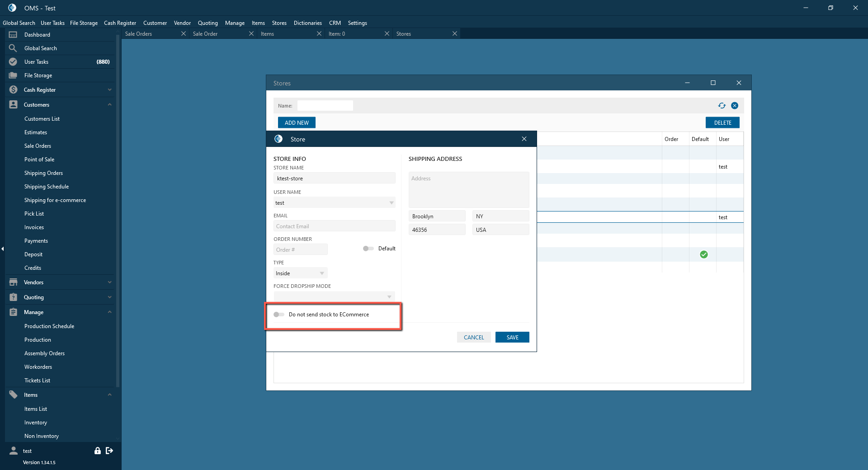Click the city field containing Brooklyn
This screenshot has height=470, width=868.
[437, 216]
